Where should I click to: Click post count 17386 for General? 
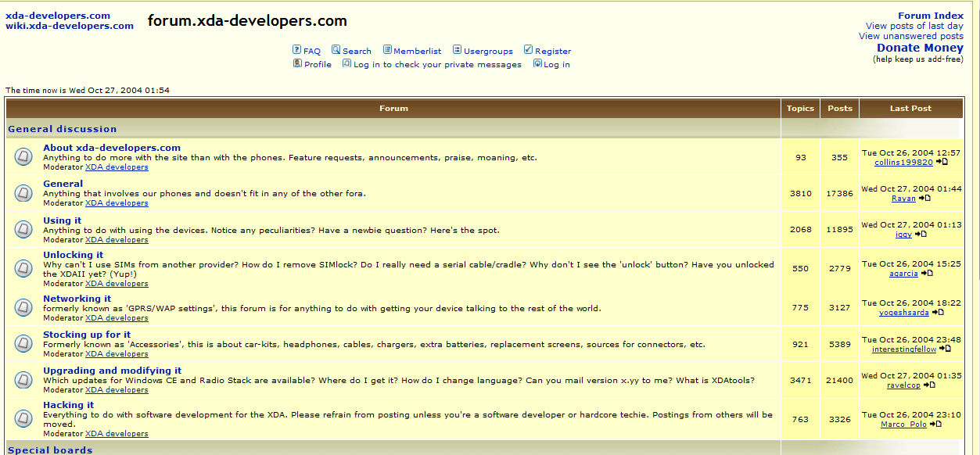point(839,193)
